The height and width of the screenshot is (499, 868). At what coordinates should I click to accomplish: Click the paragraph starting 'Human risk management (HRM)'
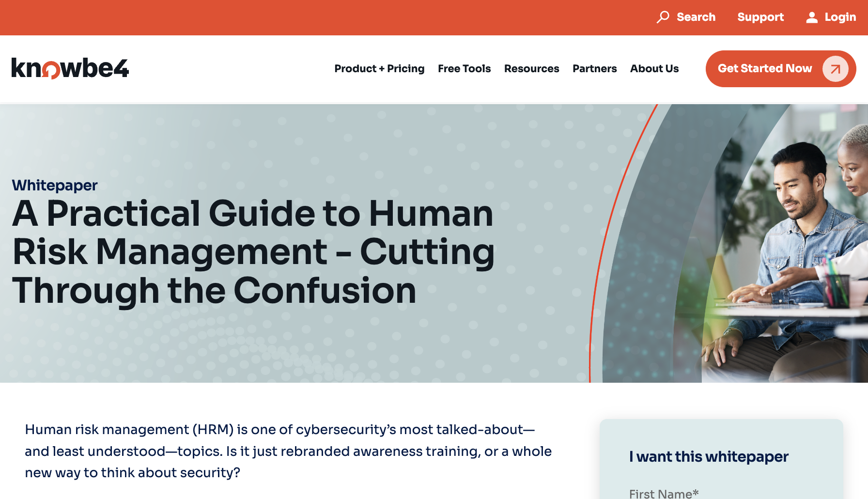coord(288,451)
